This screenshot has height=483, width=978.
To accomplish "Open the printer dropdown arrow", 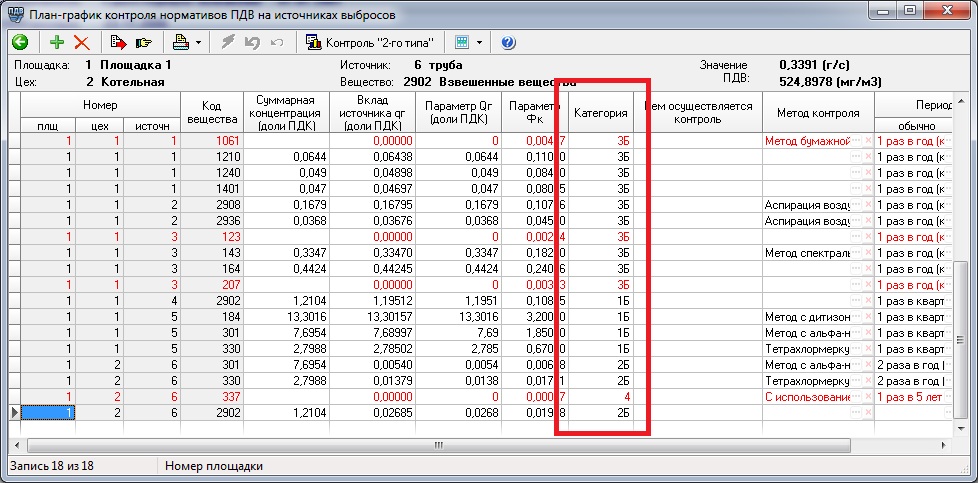I will (x=198, y=43).
